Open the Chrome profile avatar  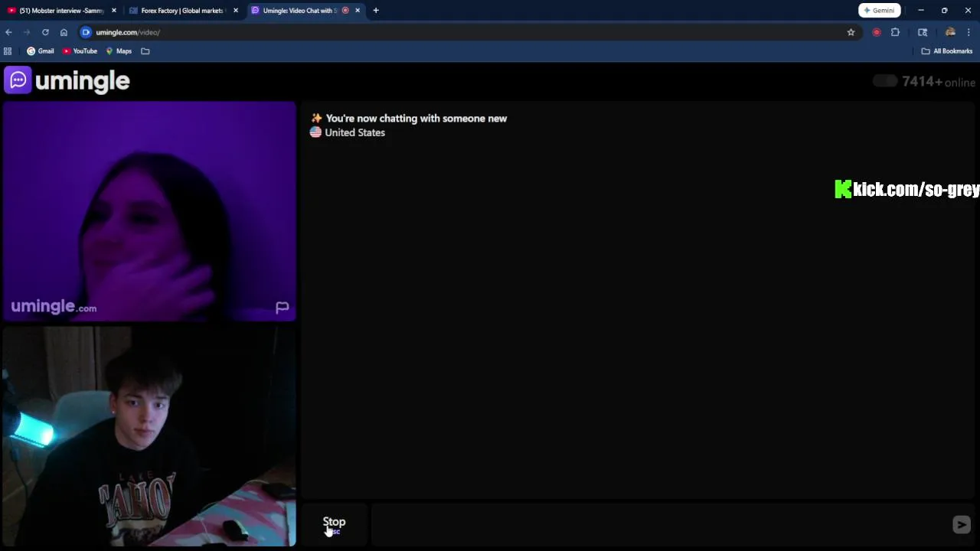coord(950,32)
